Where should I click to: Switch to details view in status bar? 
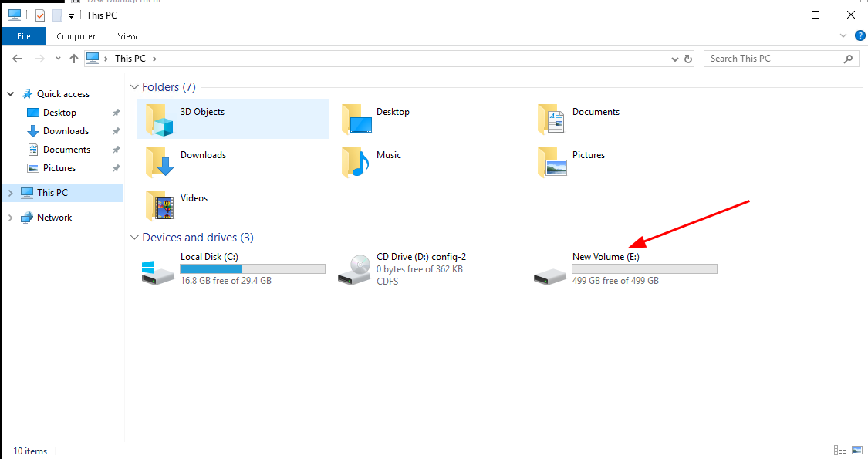839,451
